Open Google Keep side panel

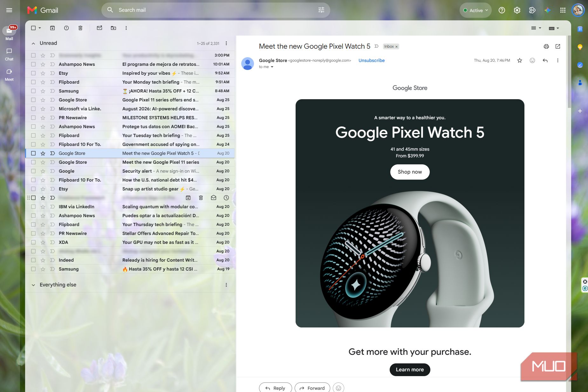[x=580, y=47]
